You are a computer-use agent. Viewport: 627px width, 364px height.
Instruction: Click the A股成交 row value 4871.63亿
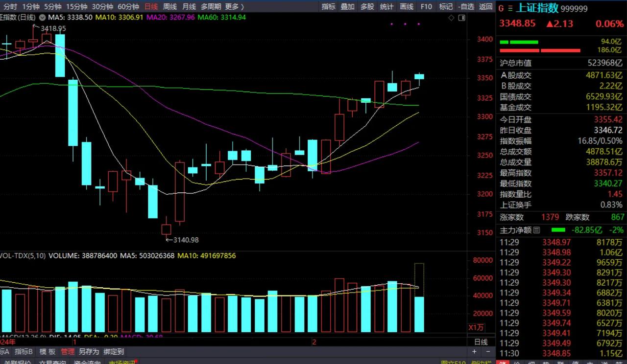point(604,75)
